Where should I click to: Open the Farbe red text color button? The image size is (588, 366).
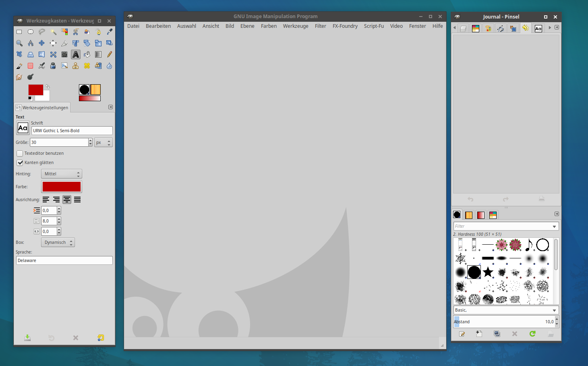[x=62, y=187]
